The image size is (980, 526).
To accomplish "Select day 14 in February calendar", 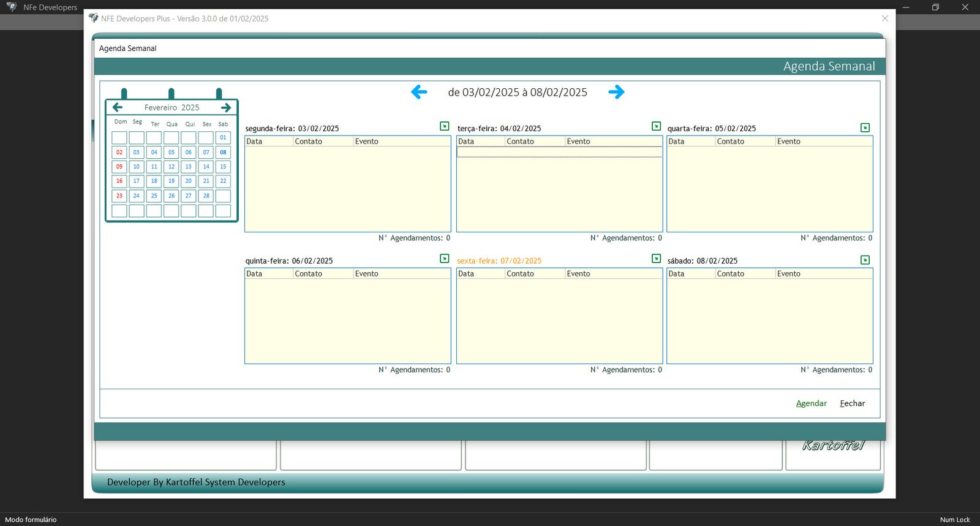I will (x=206, y=167).
